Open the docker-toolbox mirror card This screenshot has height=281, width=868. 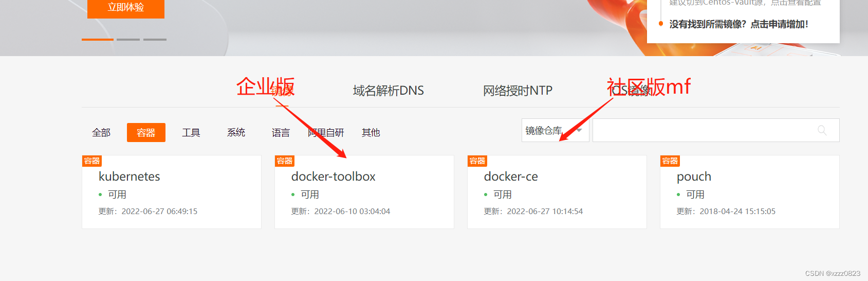click(364, 192)
